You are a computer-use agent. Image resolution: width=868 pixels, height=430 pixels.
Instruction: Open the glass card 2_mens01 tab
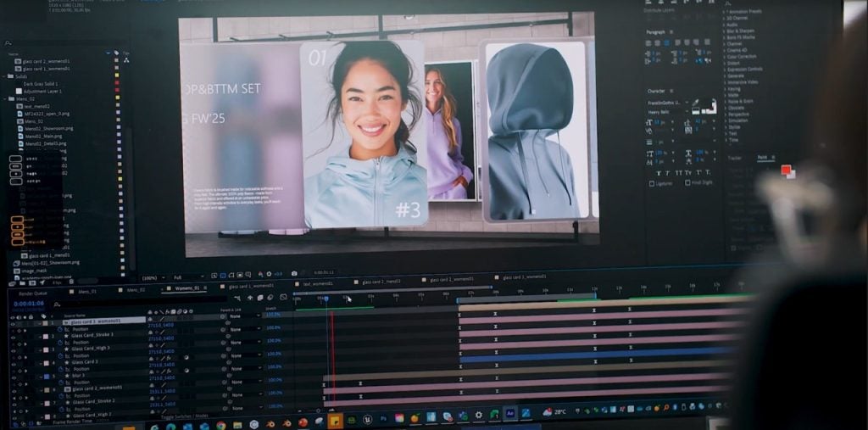pyautogui.click(x=381, y=282)
